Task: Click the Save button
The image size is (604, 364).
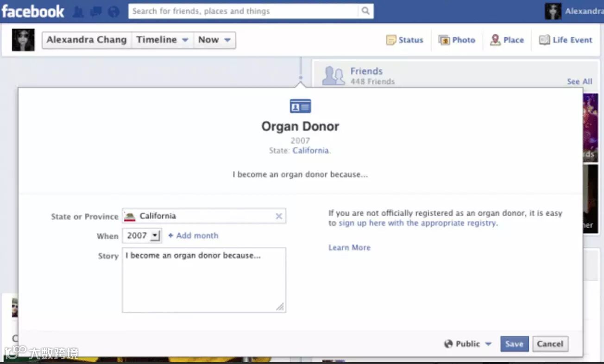Action: pos(514,344)
